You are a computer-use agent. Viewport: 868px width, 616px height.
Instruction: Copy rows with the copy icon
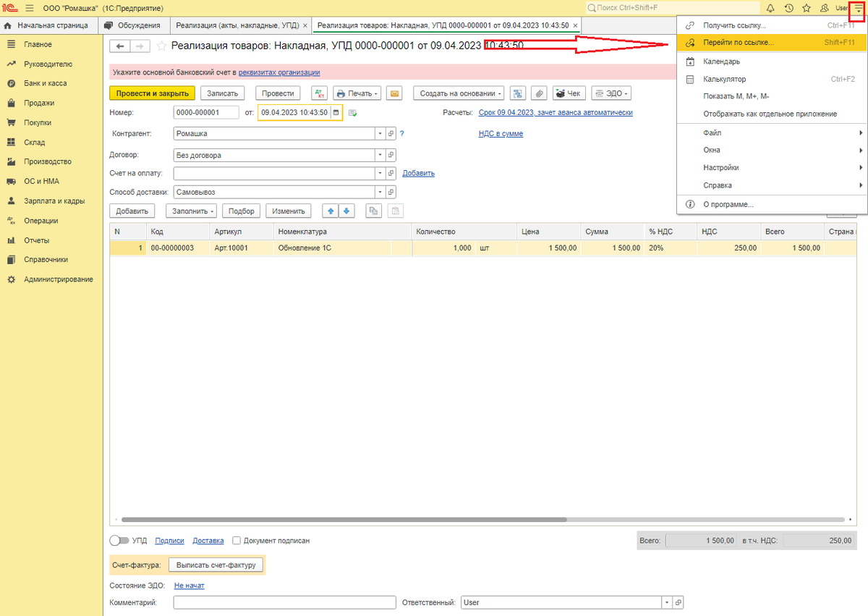tap(373, 211)
